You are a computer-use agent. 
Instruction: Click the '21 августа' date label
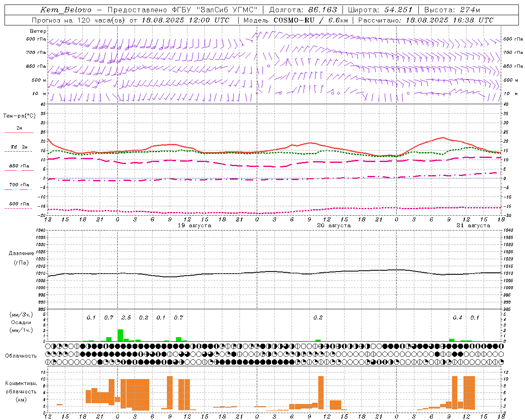473,226
